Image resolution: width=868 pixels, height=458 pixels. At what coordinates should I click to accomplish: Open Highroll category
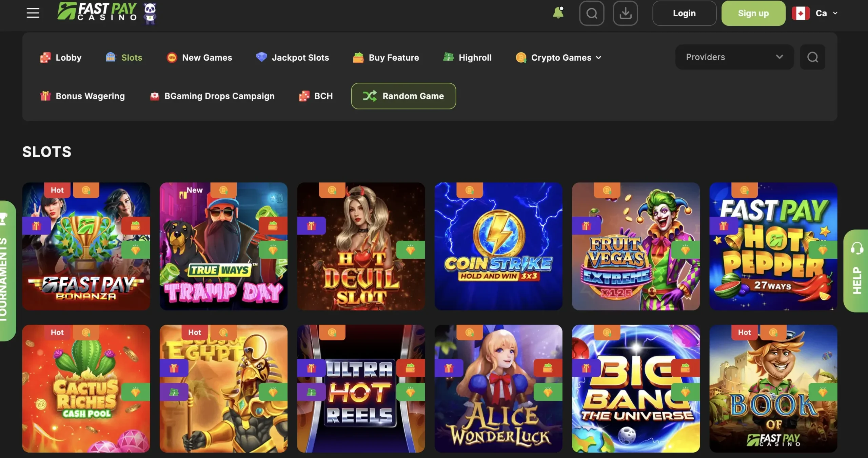[x=467, y=58]
